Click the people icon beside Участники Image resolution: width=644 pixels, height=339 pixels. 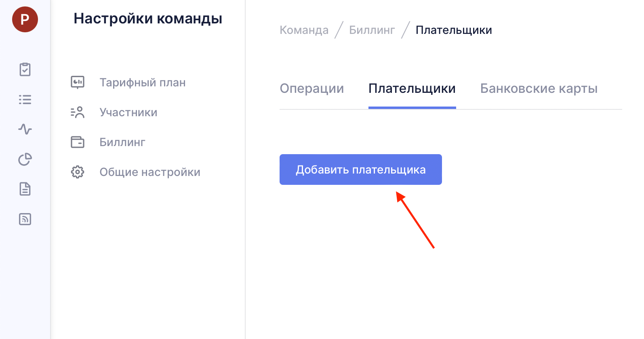(78, 112)
